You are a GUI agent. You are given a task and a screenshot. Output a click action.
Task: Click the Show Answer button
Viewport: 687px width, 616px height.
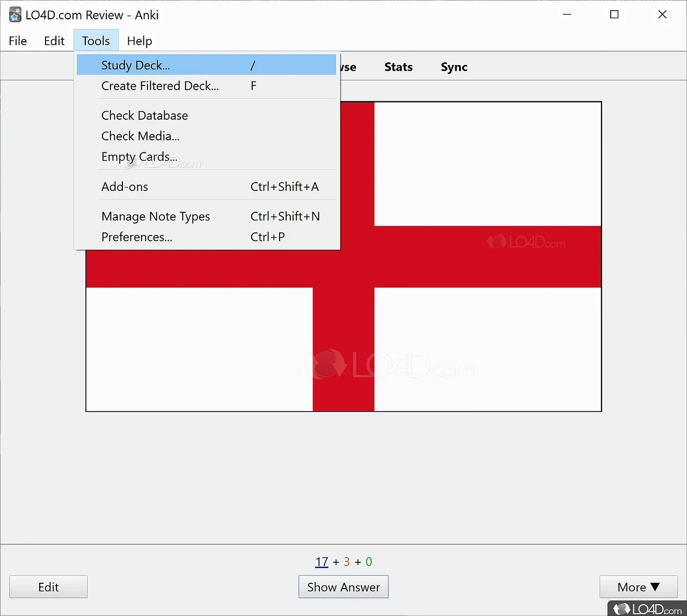[343, 587]
